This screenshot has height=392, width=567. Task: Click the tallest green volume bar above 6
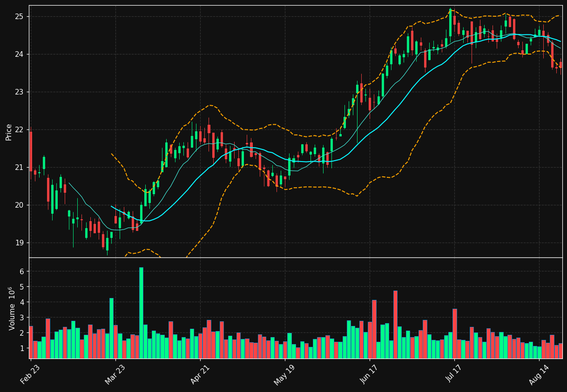(x=141, y=313)
